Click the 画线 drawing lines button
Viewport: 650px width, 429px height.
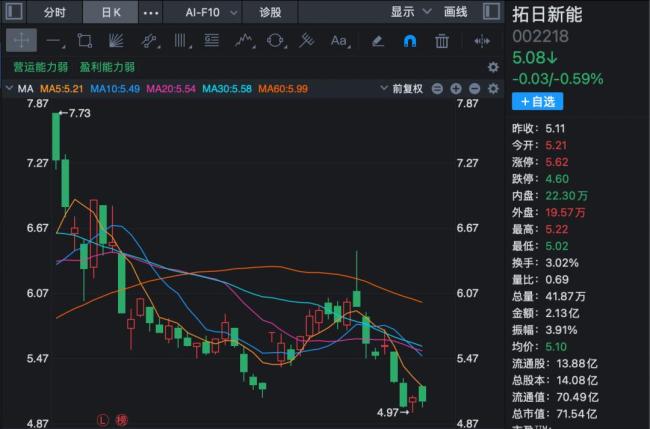[x=455, y=12]
